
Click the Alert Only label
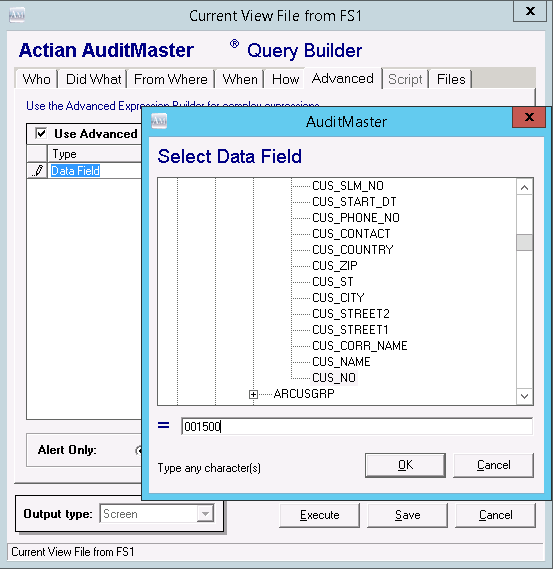[x=67, y=450]
